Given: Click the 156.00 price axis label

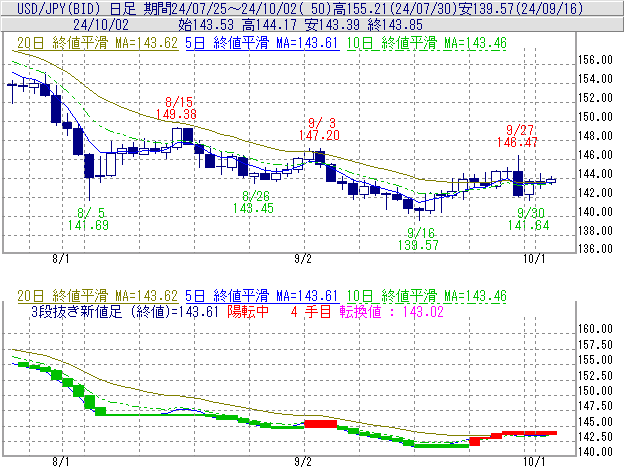Looking at the screenshot, I should [595, 60].
